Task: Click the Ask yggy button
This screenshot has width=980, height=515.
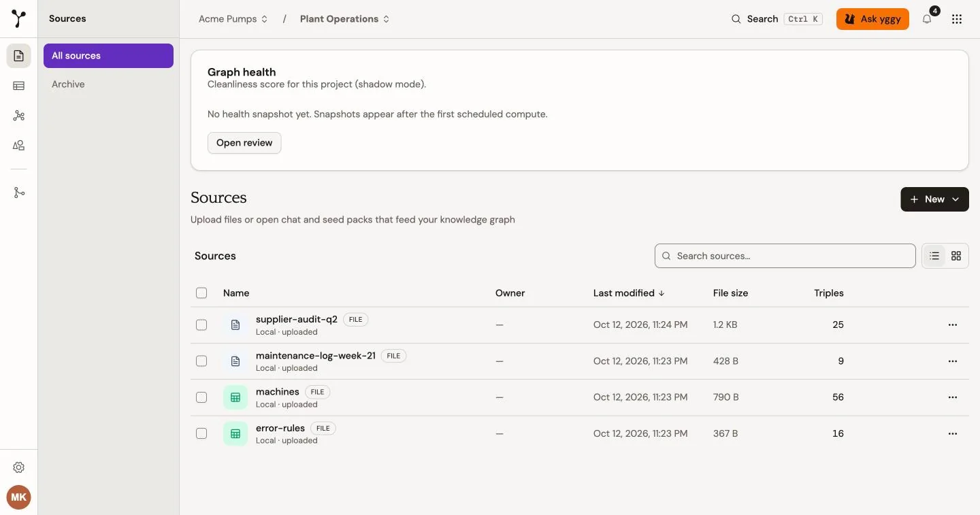Action: [872, 19]
